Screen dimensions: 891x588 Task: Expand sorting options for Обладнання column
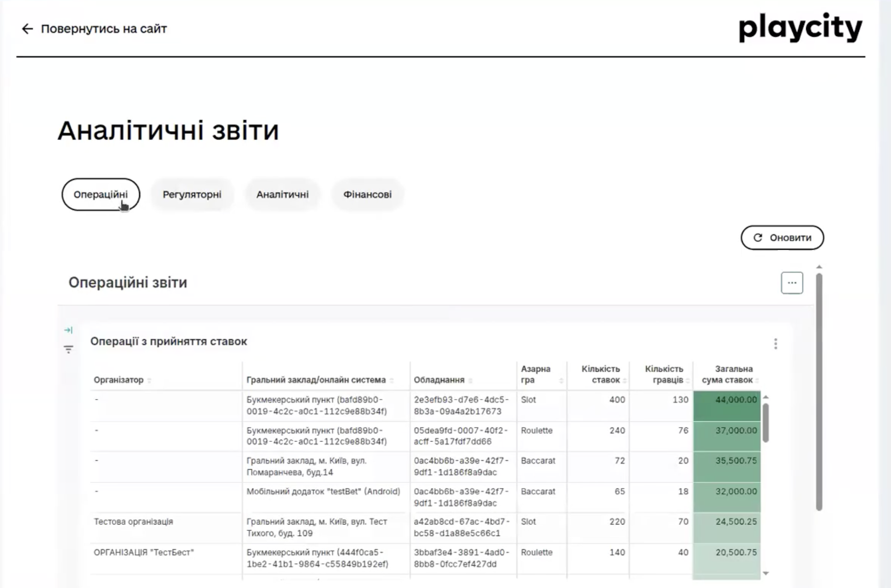point(470,380)
